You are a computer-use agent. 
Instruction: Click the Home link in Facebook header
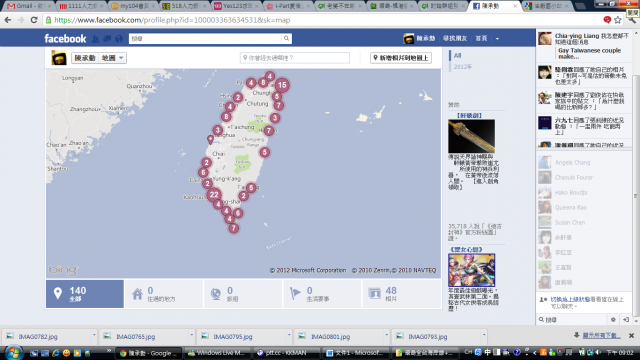tap(481, 39)
